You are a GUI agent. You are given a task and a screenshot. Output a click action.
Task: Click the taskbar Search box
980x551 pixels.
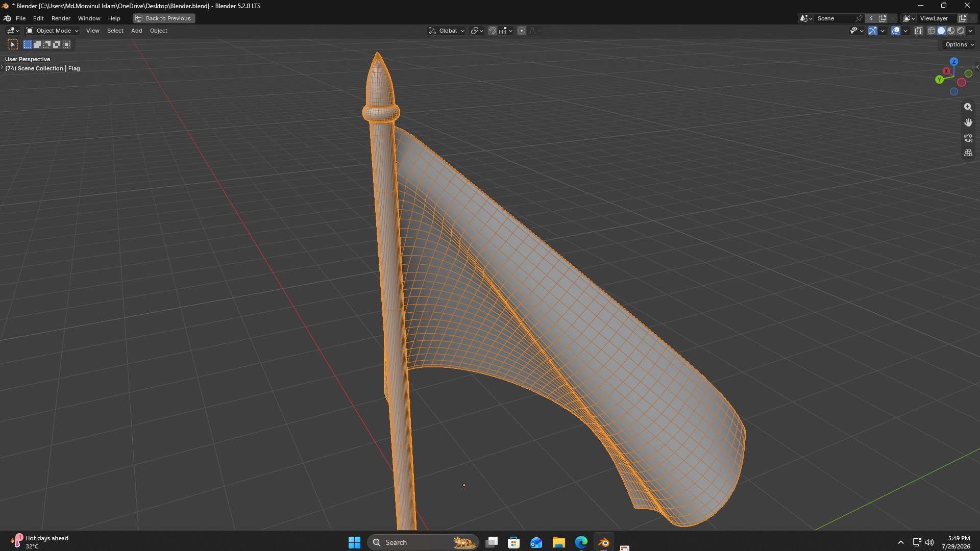pos(423,542)
